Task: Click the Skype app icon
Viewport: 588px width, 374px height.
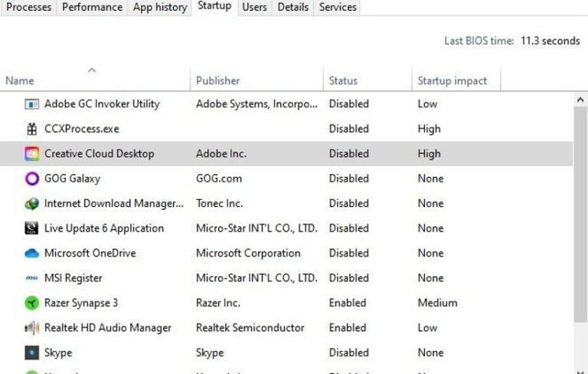Action: [31, 353]
